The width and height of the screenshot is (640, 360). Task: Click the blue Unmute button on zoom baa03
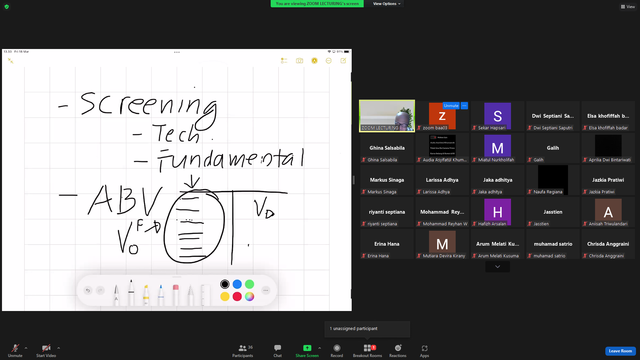[451, 106]
